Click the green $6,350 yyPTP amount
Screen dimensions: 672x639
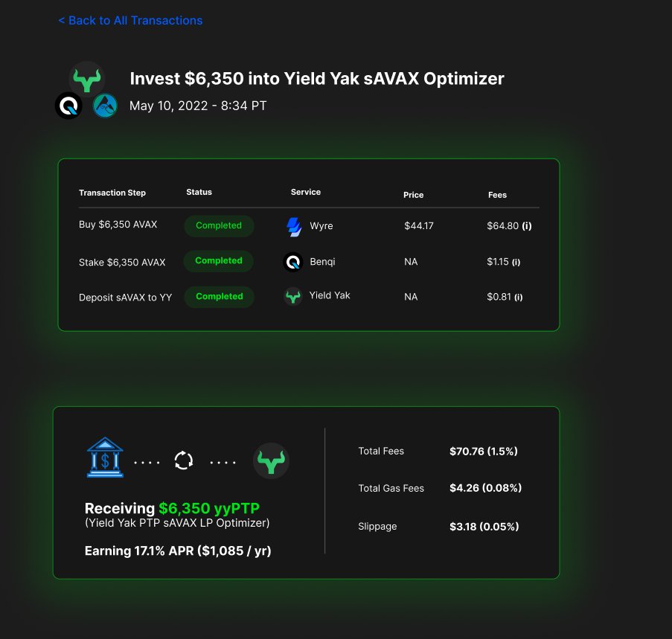click(209, 508)
